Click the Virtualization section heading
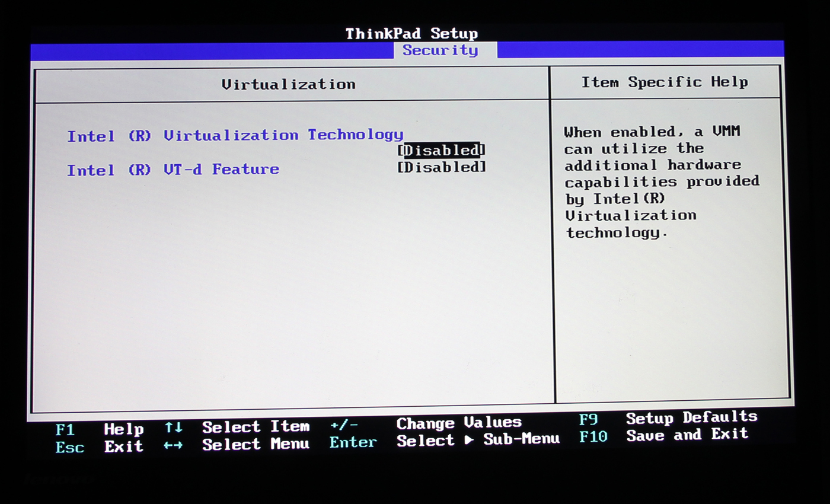Screen dimensions: 830x504 [289, 85]
